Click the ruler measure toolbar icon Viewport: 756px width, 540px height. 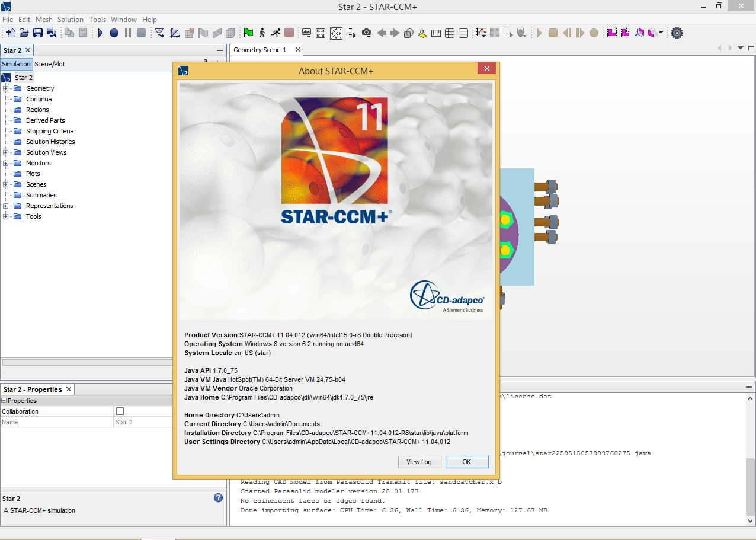(x=436, y=33)
